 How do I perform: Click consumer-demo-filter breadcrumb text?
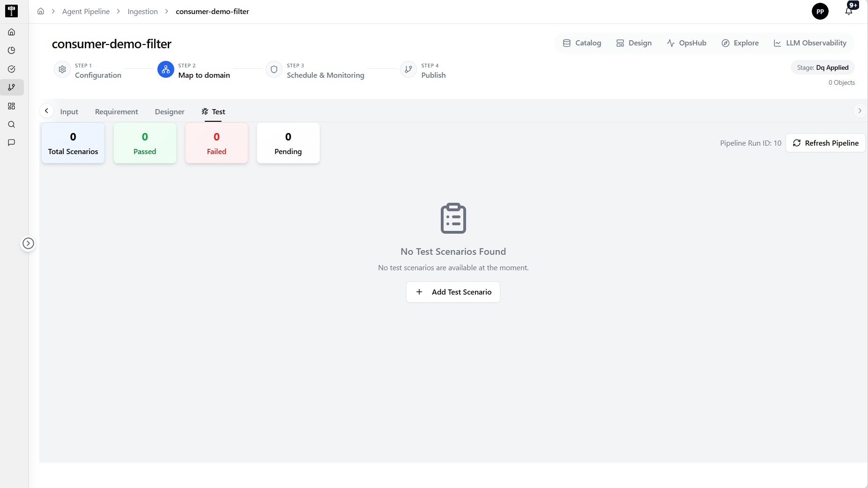point(212,11)
